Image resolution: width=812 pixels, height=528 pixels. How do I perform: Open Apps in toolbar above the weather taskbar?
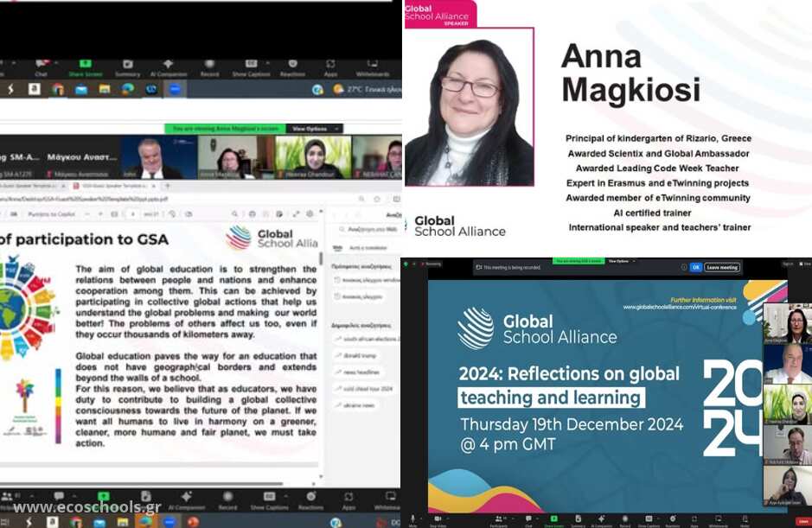pyautogui.click(x=330, y=67)
